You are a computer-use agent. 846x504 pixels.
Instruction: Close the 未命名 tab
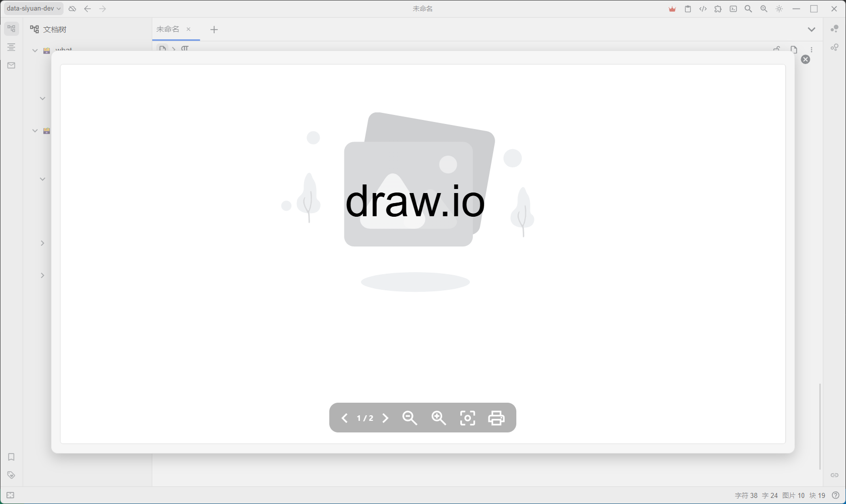pos(189,29)
